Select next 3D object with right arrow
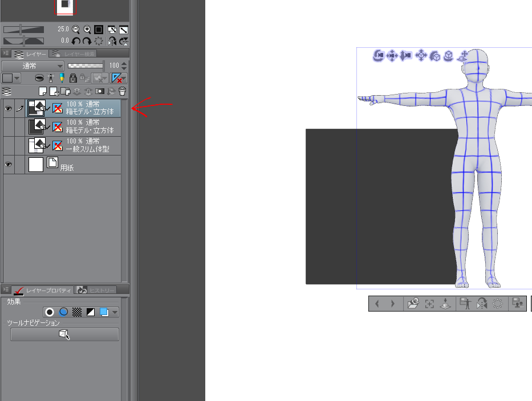 click(393, 304)
